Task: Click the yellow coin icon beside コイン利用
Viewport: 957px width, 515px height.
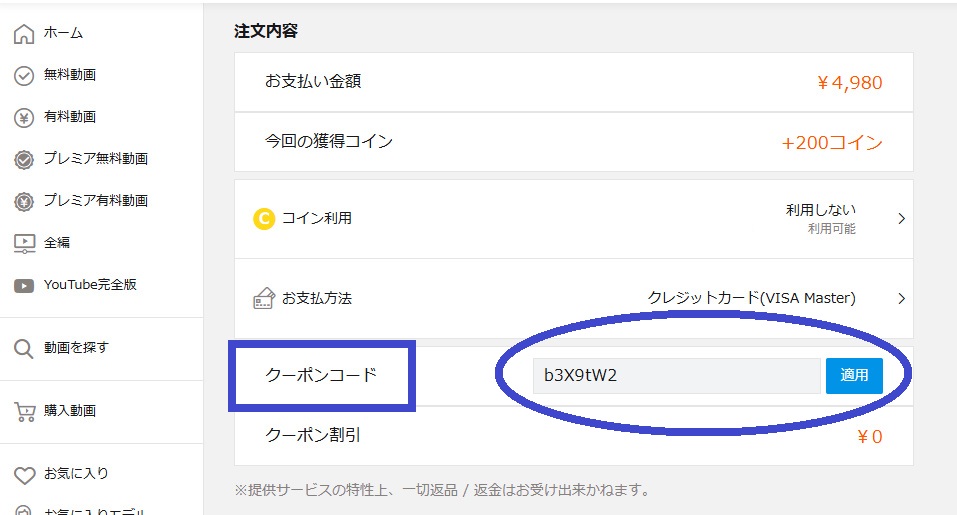Action: pyautogui.click(x=264, y=219)
